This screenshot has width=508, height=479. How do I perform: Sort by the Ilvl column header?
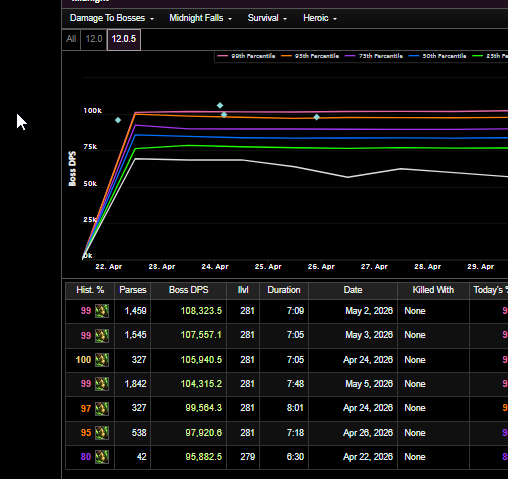coord(243,290)
